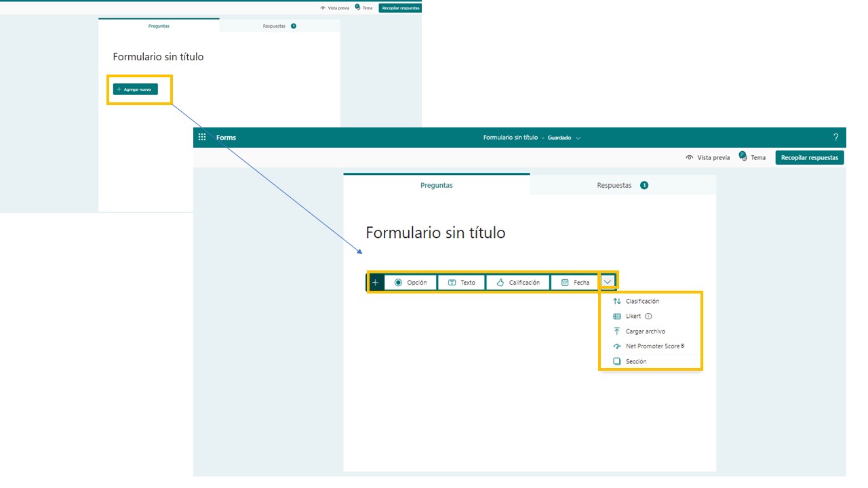Choose Net Promoter Score from the menu
868x488 pixels.
point(650,346)
